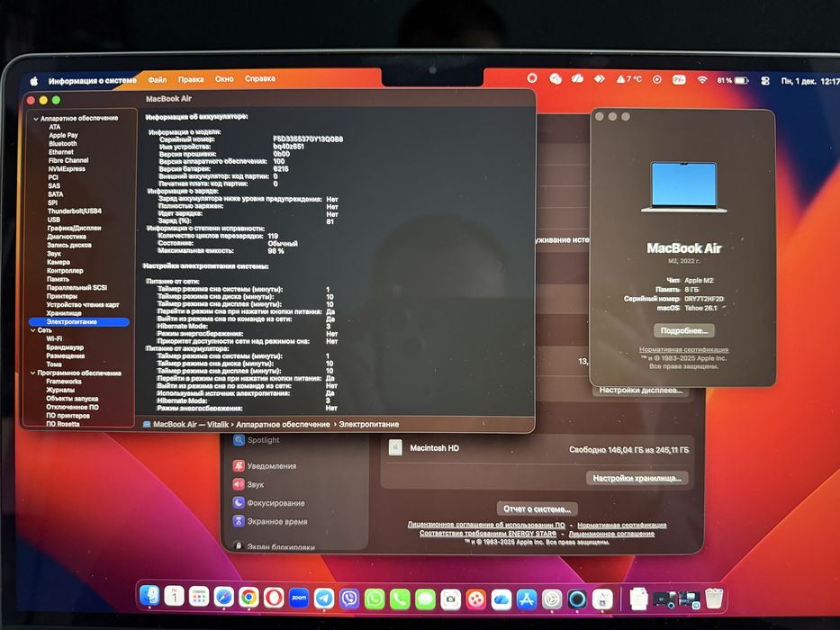Open the iCloud cloud app in dock

501,599
